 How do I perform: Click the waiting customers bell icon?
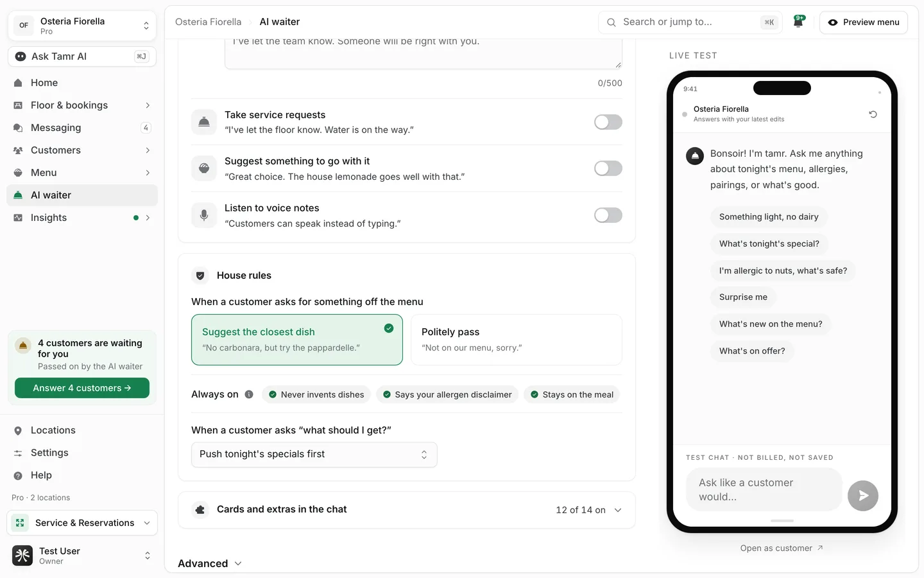[23, 346]
